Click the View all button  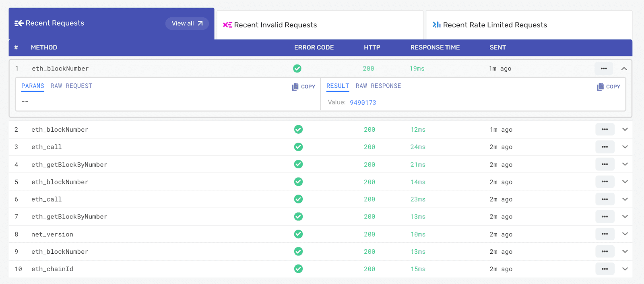tap(187, 23)
